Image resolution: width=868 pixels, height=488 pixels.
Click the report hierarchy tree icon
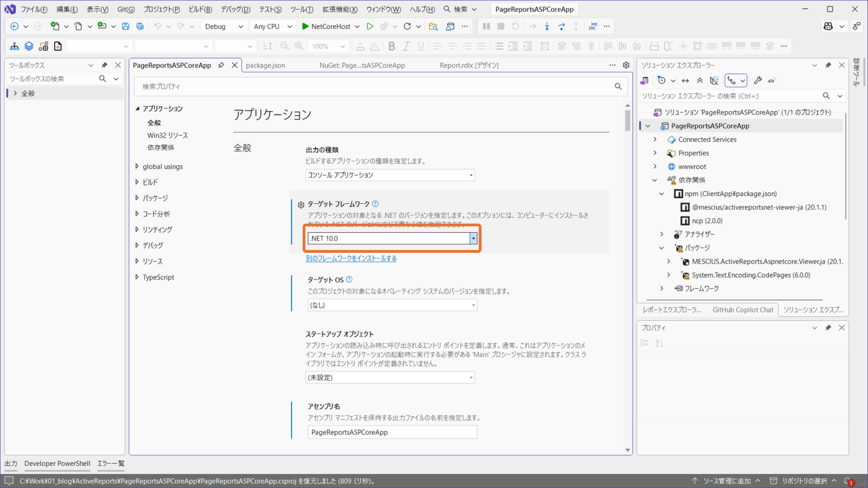(x=14, y=46)
